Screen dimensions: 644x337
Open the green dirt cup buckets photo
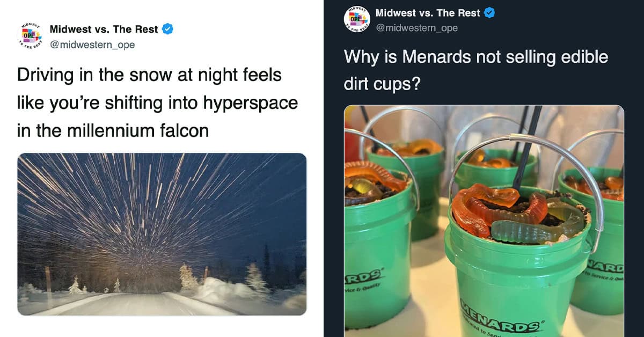pyautogui.click(x=484, y=221)
